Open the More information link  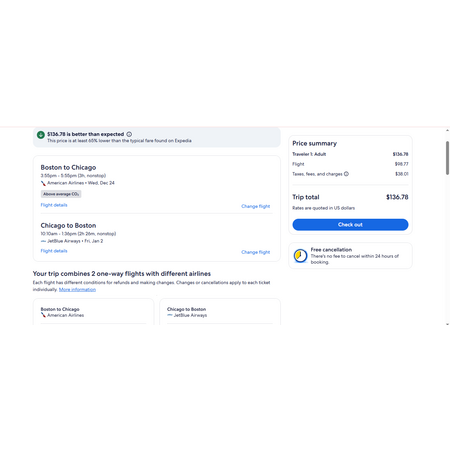point(77,289)
